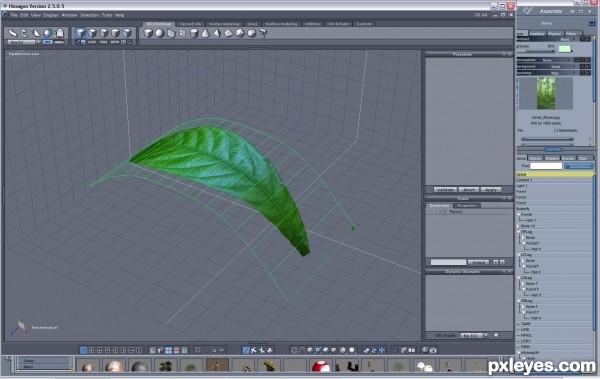600x379 pixels.
Task: Open the Tools menu
Action: pos(107,15)
